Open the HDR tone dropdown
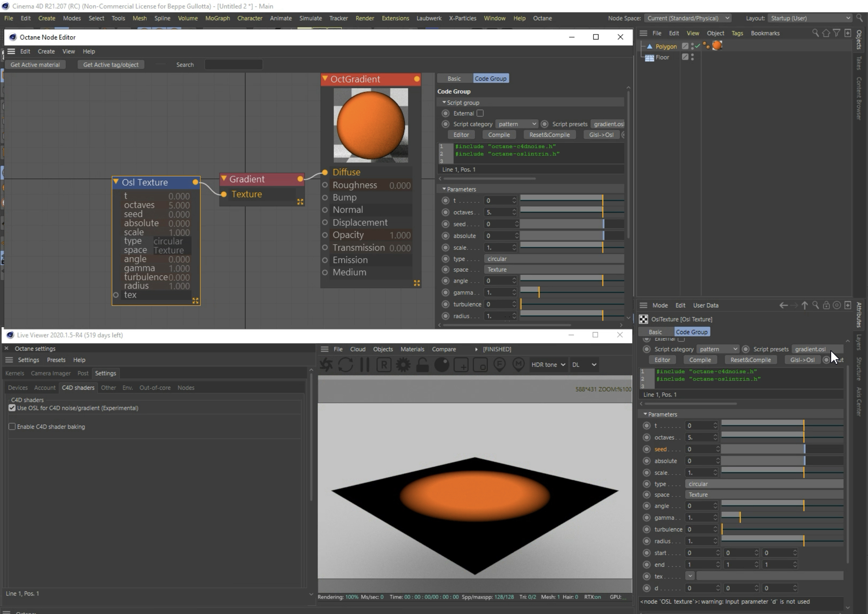The height and width of the screenshot is (614, 868). [548, 365]
